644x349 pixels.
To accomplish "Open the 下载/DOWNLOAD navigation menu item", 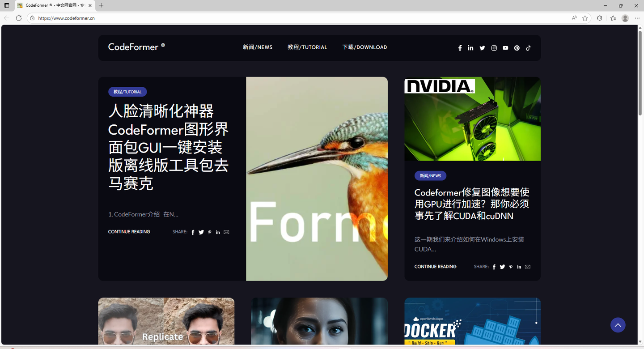I will pyautogui.click(x=364, y=47).
